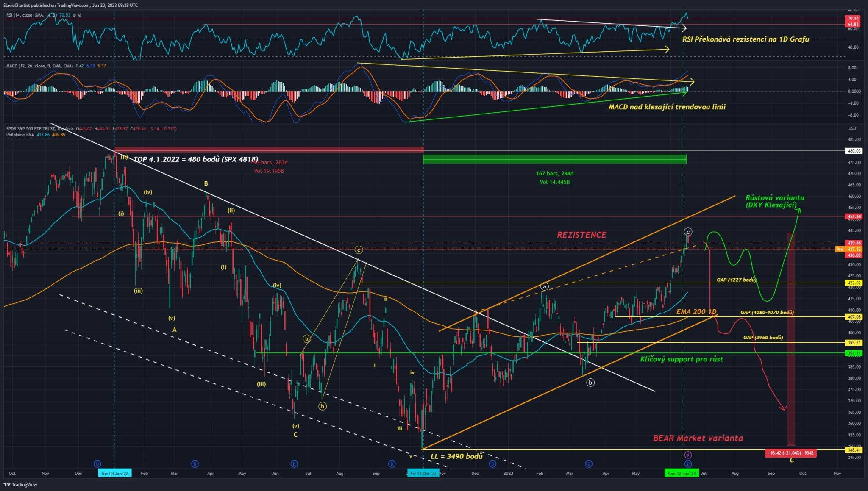This screenshot has height=491, width=868.
Task: Click the white circled 'c' wave label at the top
Action: 688,232
